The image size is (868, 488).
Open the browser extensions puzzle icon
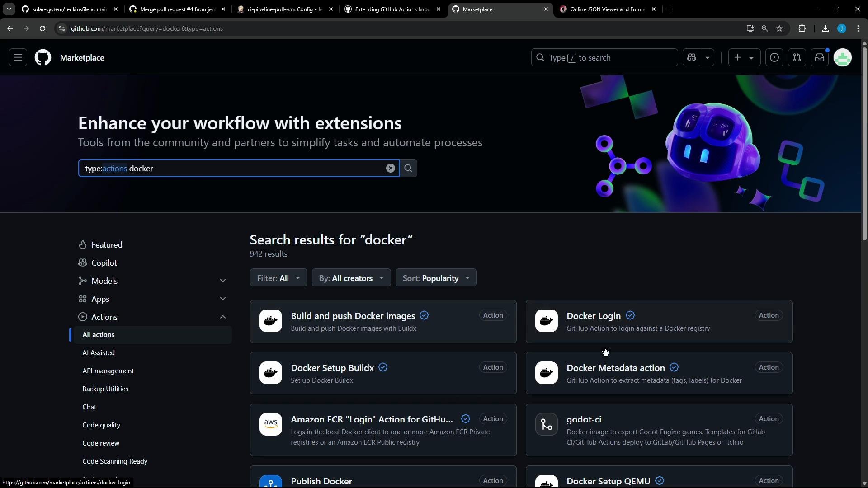pyautogui.click(x=802, y=28)
